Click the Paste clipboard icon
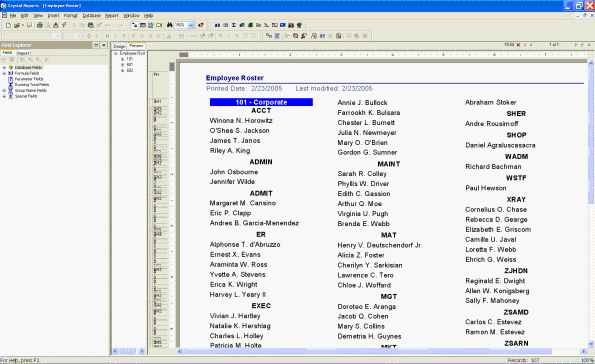Image resolution: width=595 pixels, height=364 pixels. (x=91, y=25)
